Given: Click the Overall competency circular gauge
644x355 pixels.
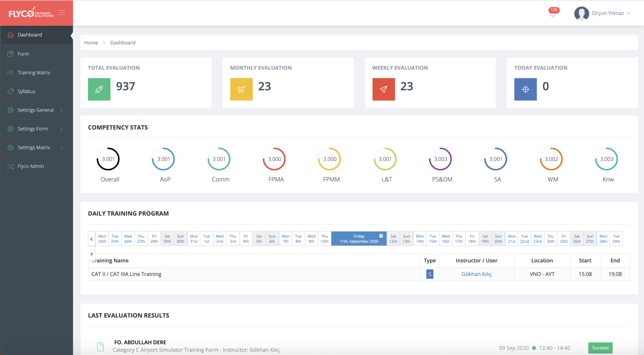Looking at the screenshot, I should (108, 159).
